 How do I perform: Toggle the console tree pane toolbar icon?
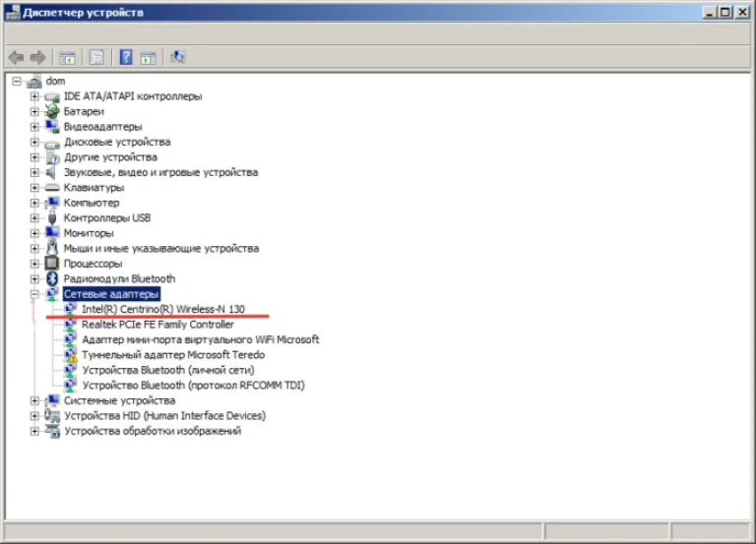(67, 58)
